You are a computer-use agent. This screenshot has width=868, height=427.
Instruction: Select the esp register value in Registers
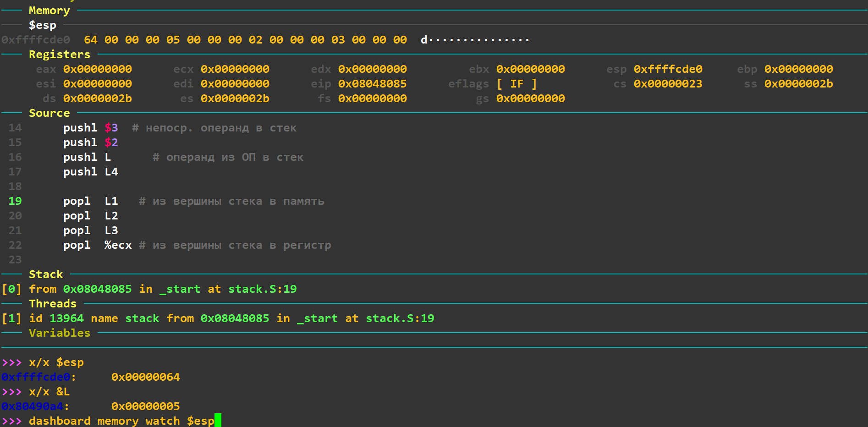(x=668, y=69)
